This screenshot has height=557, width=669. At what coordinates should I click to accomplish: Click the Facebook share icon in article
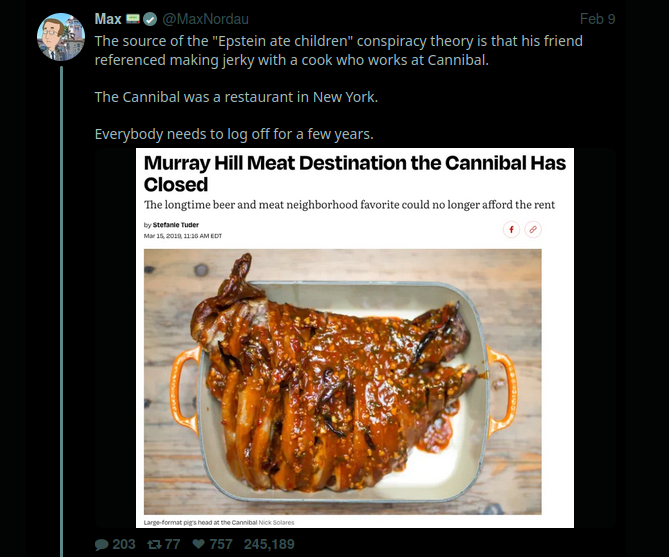click(x=511, y=229)
